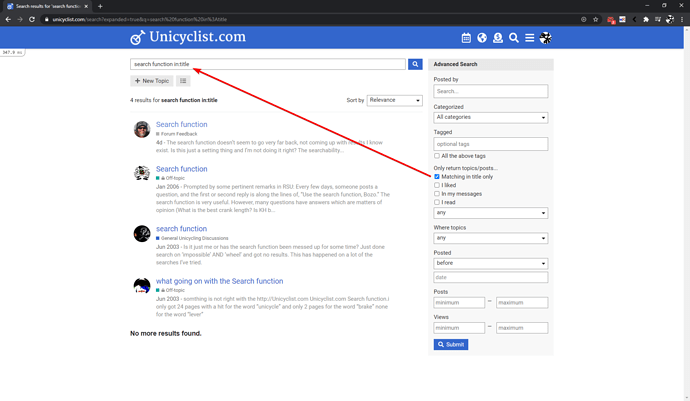Click the Forum Feedback category label

click(176, 134)
